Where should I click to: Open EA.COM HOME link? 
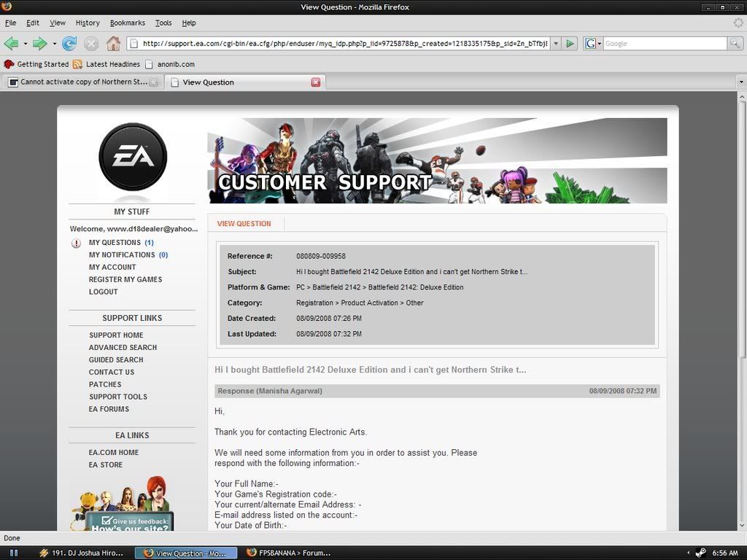(x=113, y=453)
